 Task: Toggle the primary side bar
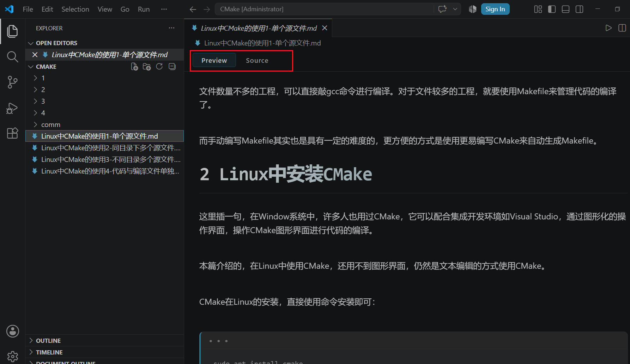(552, 9)
